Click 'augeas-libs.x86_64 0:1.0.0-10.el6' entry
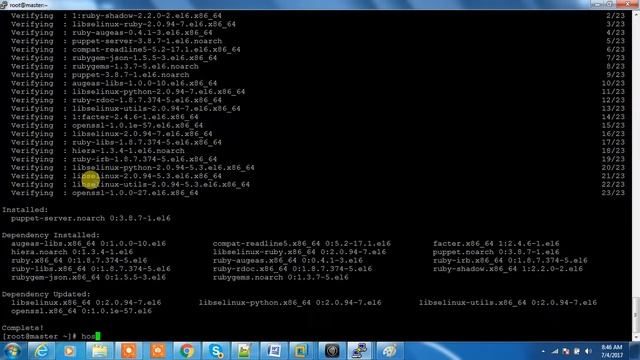The width and height of the screenshot is (640, 360). (x=89, y=244)
